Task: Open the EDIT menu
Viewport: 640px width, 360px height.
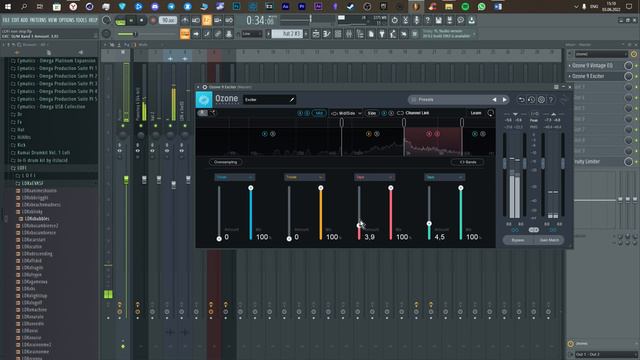Action: coord(15,20)
